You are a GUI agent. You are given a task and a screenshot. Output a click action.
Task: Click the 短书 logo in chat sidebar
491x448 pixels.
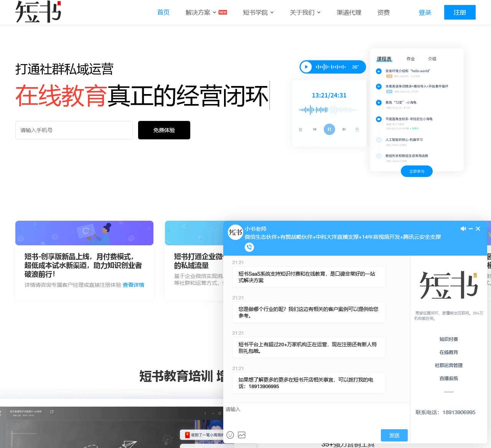pyautogui.click(x=449, y=285)
